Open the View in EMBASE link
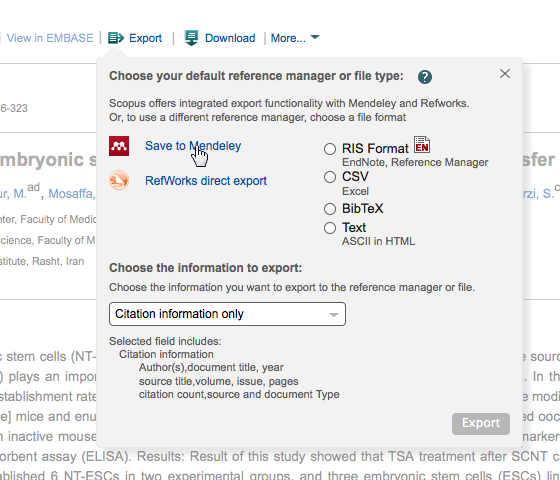560x480 pixels. click(50, 38)
